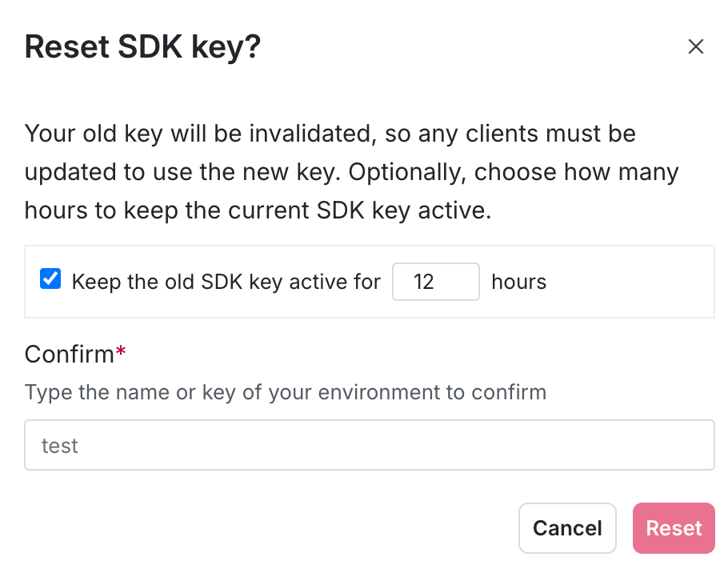728x565 pixels.
Task: Click the X icon in the corner
Action: (695, 46)
